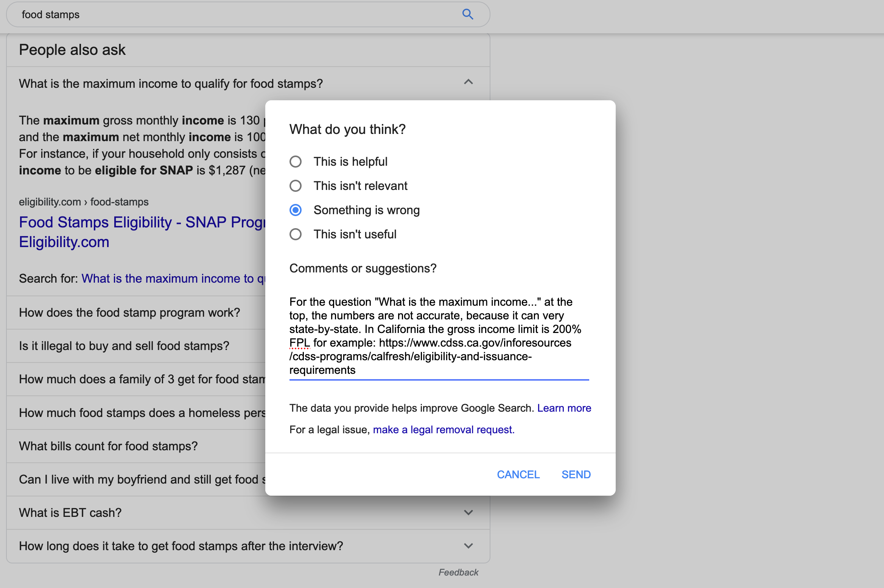This screenshot has width=884, height=588.
Task: Open 'make a legal removal request' link
Action: coord(444,429)
